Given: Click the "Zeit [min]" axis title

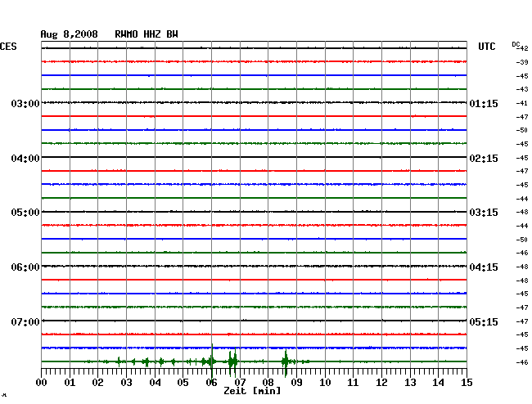Looking at the screenshot, I should click(x=252, y=391).
